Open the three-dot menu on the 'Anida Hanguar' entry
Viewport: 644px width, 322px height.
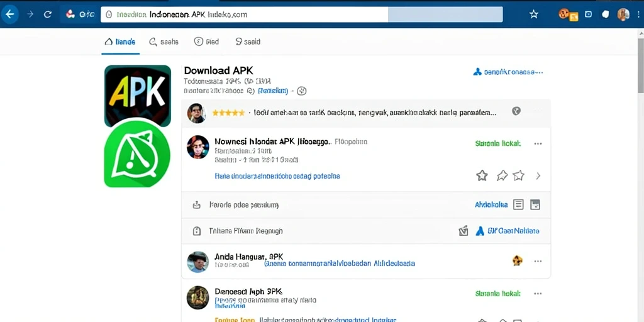tap(538, 261)
